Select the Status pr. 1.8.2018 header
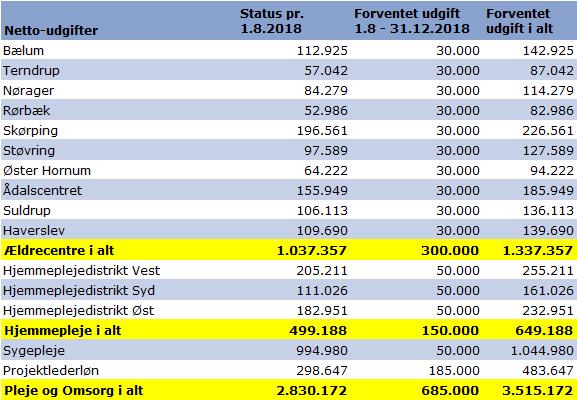Screen dimensions: 577x400 [271, 21]
